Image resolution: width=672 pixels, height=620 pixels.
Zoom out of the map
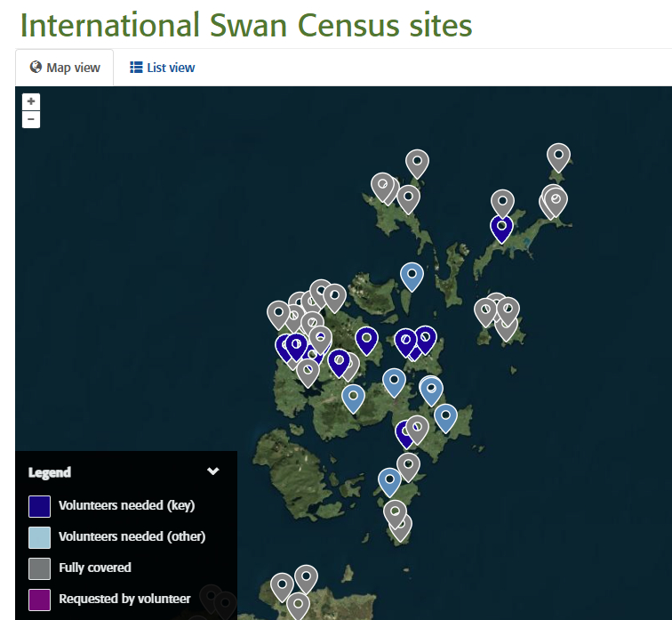31,119
